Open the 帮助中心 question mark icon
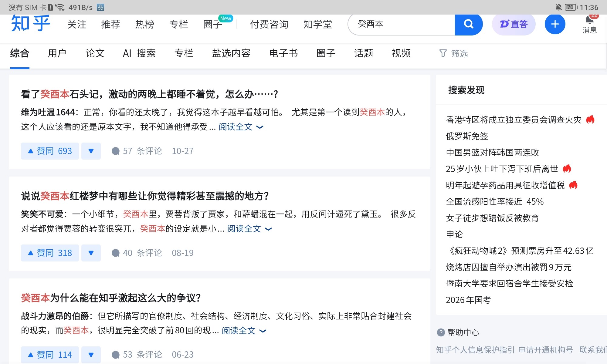This screenshot has height=364, width=607. 441,332
